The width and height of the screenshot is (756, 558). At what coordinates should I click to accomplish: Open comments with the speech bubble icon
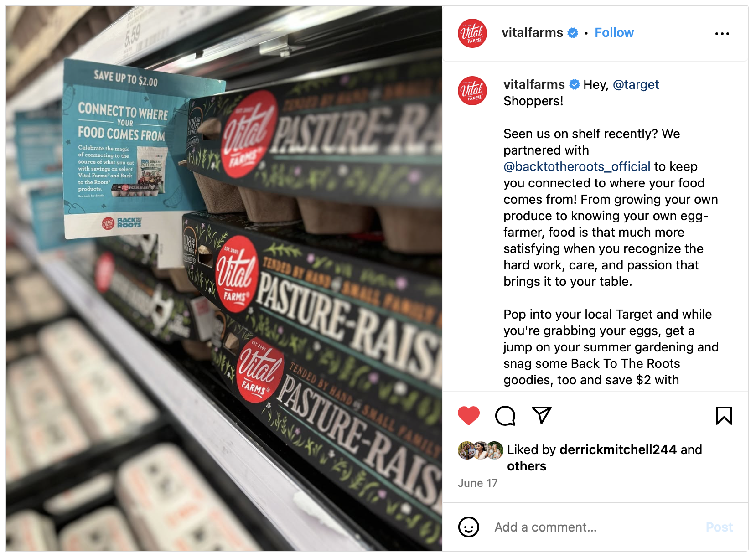505,416
